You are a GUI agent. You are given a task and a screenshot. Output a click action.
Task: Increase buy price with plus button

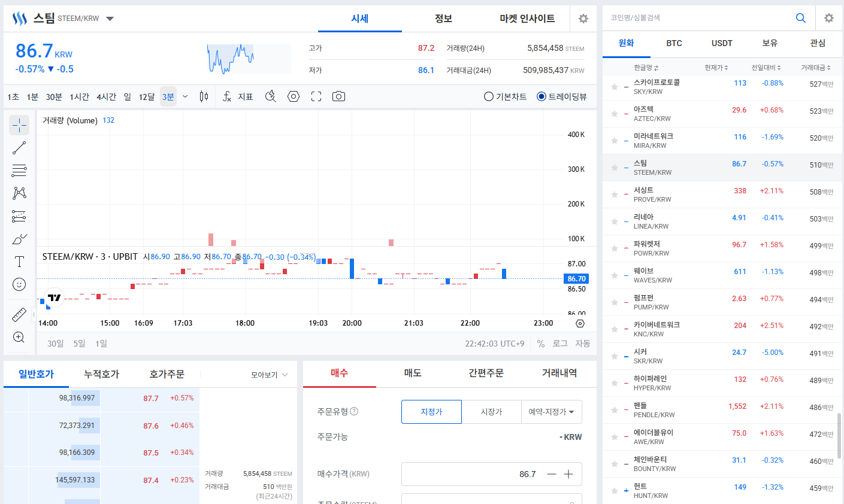(568, 474)
